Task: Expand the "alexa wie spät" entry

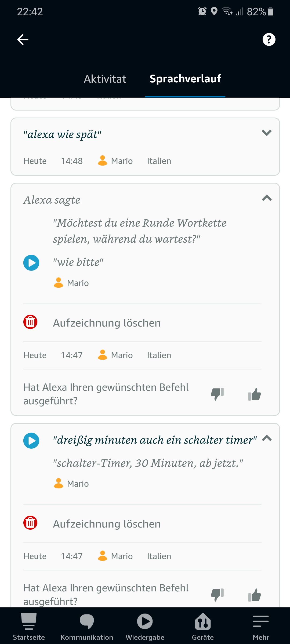Action: [x=267, y=133]
